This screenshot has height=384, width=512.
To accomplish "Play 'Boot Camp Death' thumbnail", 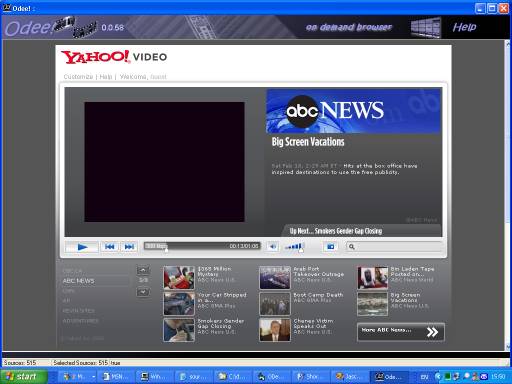I will coord(275,304).
